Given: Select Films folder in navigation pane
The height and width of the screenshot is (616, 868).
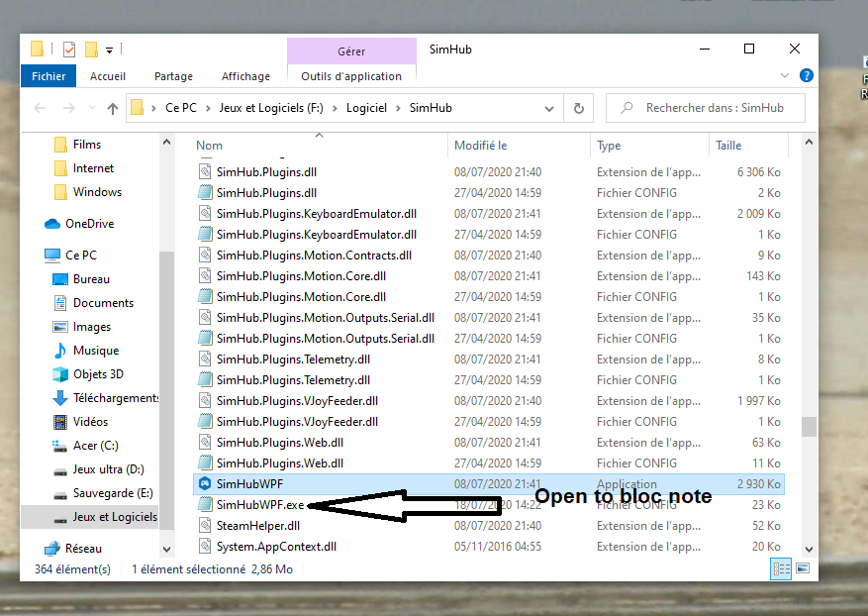Looking at the screenshot, I should [87, 145].
